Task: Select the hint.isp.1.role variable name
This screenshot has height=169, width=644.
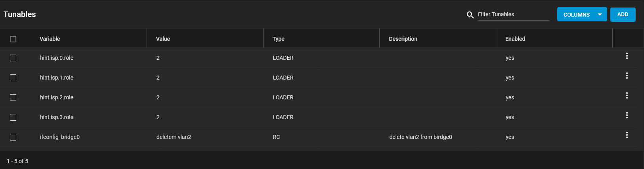Action: click(x=57, y=78)
